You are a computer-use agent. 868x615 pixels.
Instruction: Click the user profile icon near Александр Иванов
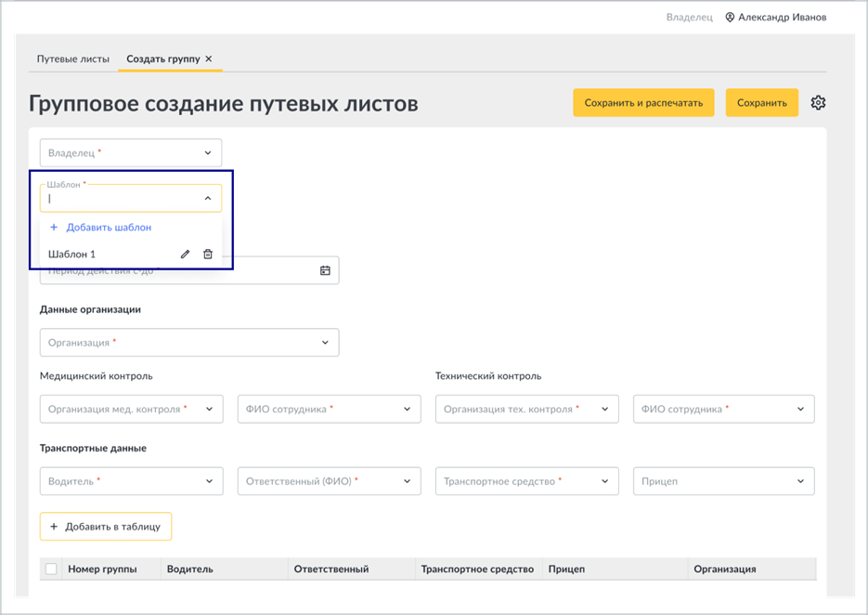[730, 17]
